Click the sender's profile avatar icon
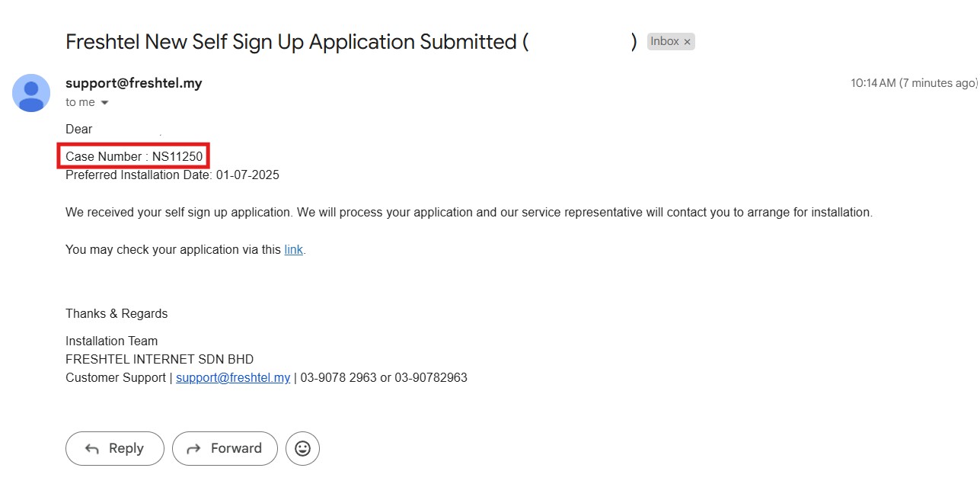The height and width of the screenshot is (500, 980). [x=31, y=93]
